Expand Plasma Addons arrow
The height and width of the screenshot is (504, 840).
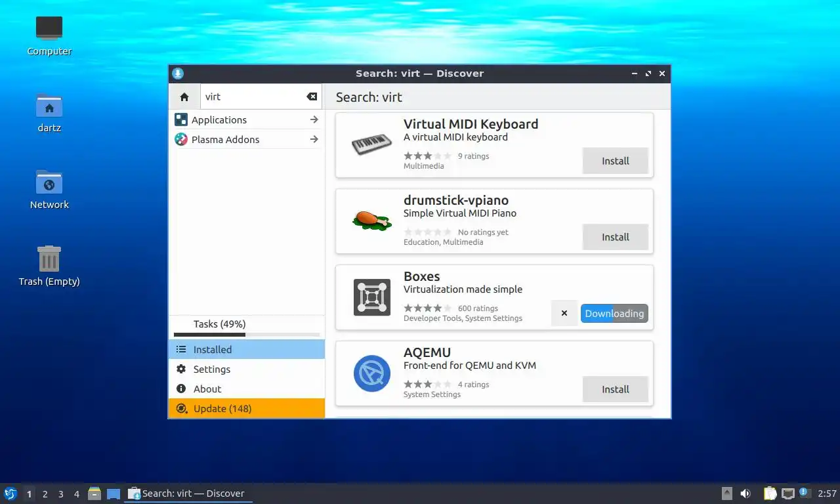coord(314,139)
